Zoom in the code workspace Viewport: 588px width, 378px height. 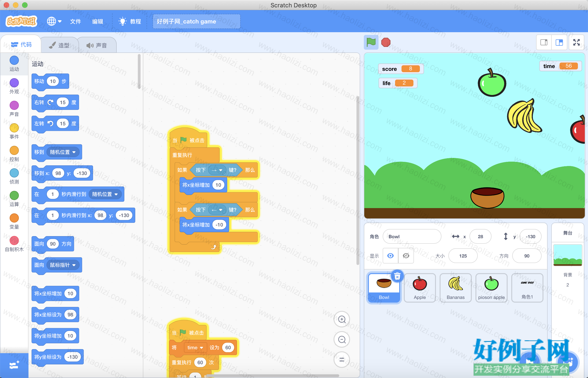coord(342,319)
